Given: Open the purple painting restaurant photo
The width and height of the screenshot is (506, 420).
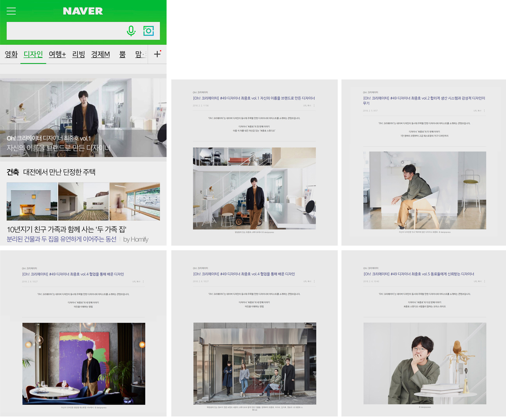Looking at the screenshot, I should tap(84, 364).
